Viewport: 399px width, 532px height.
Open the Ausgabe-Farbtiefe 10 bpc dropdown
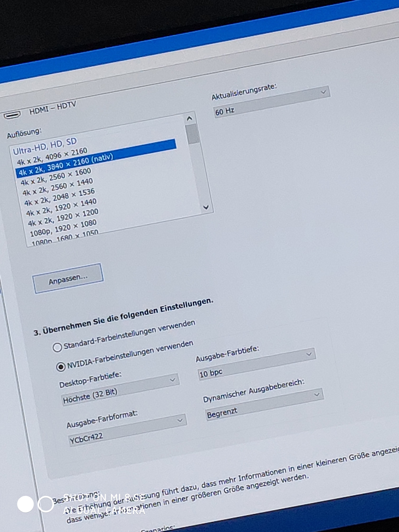point(257,364)
